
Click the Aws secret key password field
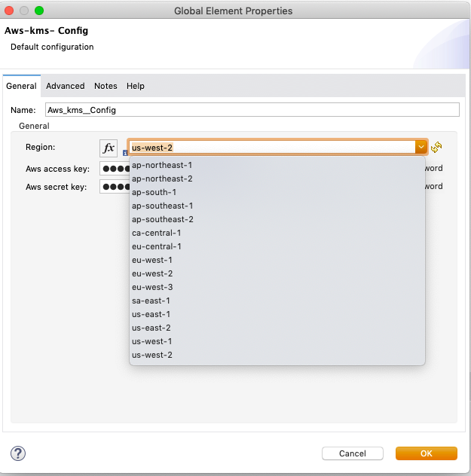(115, 186)
